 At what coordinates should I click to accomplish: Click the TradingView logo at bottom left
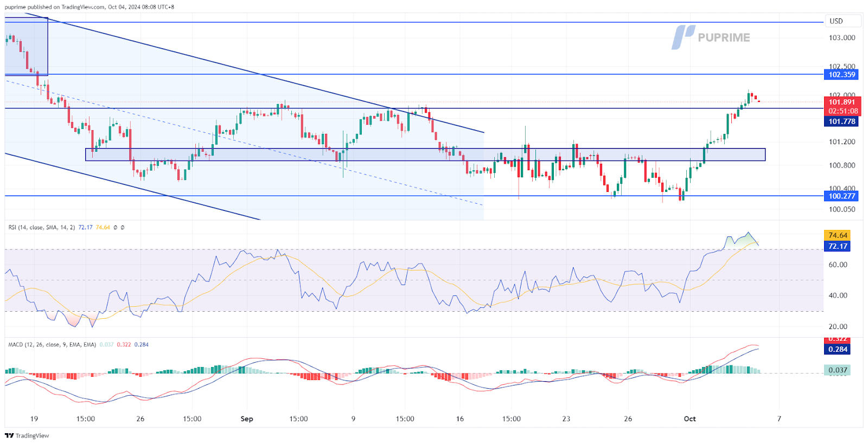(x=27, y=435)
